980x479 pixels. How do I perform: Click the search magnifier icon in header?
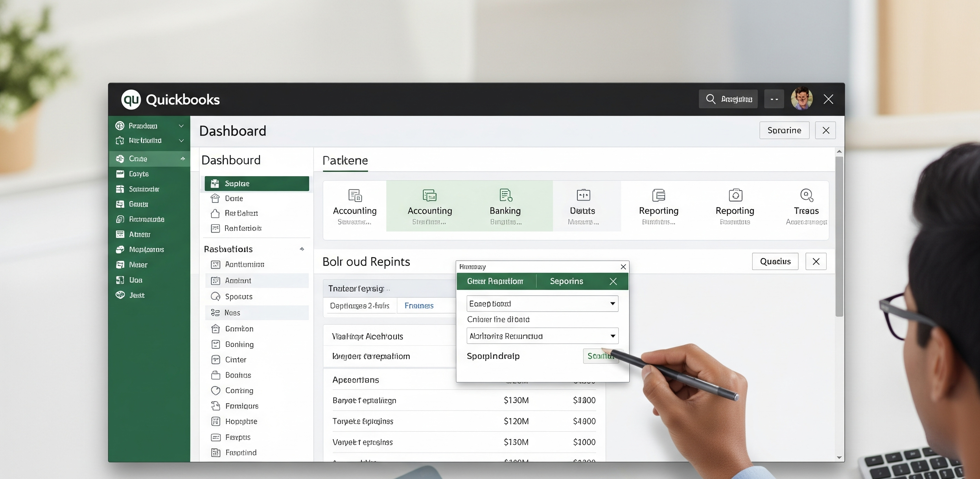[710, 99]
